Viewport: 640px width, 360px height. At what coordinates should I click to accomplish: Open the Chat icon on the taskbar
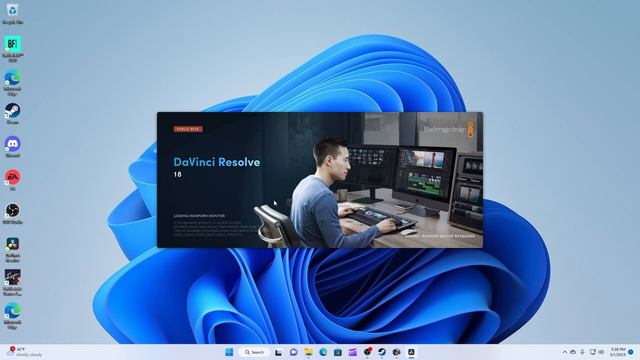pyautogui.click(x=293, y=352)
